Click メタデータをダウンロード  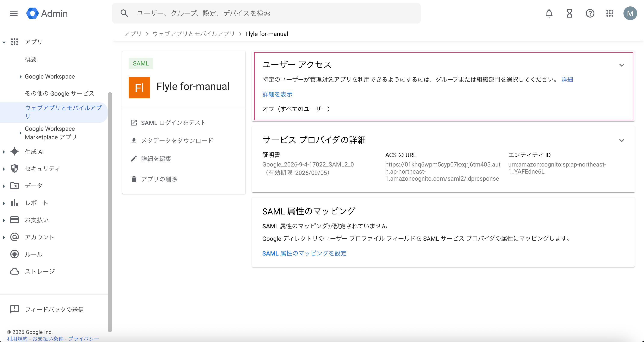tap(177, 141)
